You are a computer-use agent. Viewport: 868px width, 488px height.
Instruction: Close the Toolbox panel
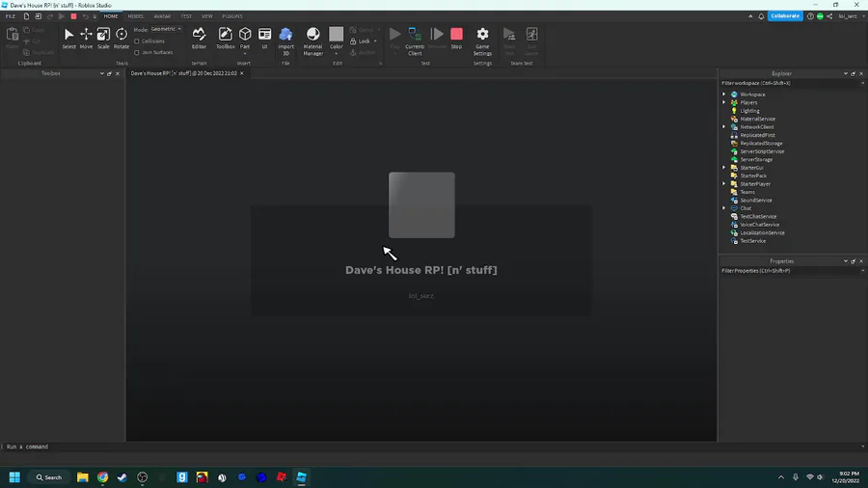tap(118, 73)
